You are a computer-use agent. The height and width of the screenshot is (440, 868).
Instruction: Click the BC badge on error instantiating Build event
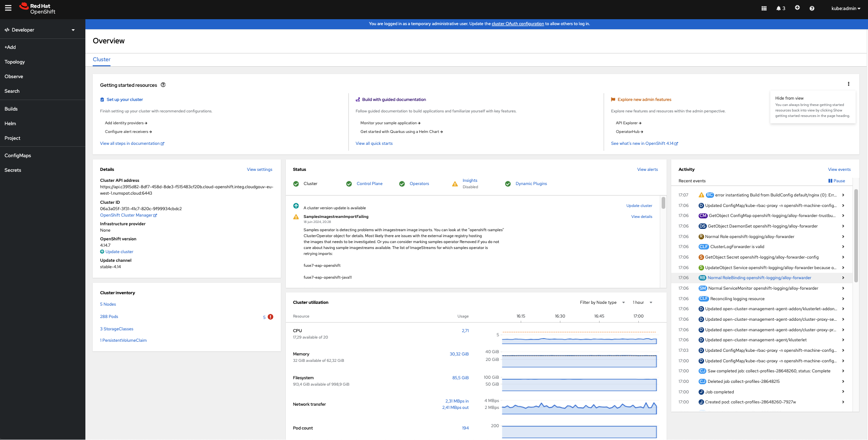(710, 195)
